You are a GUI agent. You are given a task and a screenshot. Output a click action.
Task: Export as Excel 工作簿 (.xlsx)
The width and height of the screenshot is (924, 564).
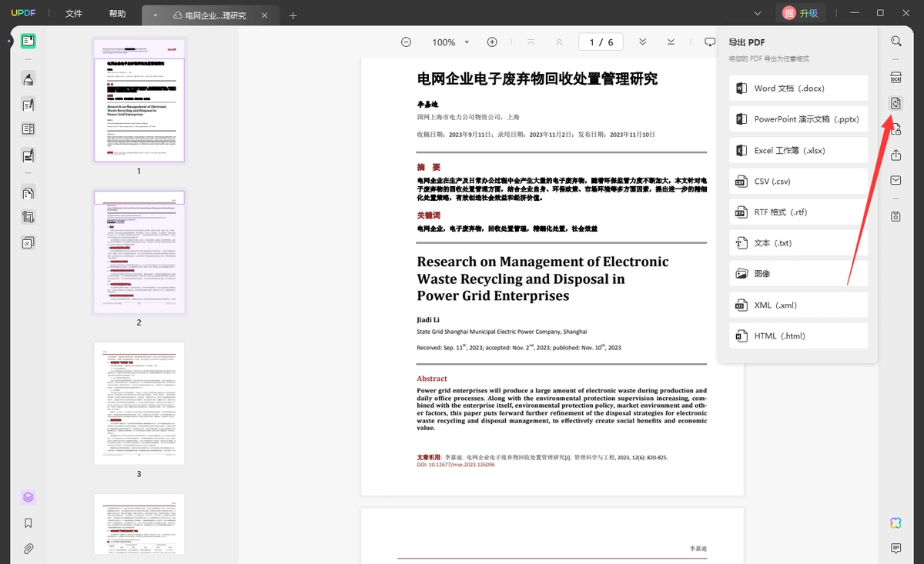(798, 150)
